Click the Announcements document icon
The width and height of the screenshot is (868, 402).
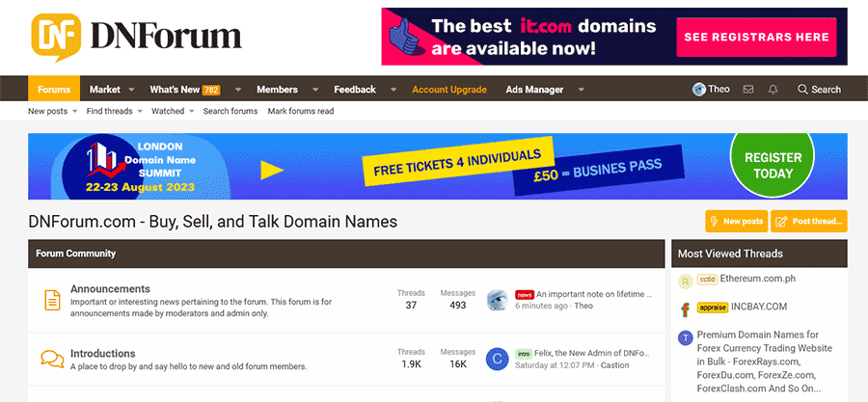click(52, 300)
